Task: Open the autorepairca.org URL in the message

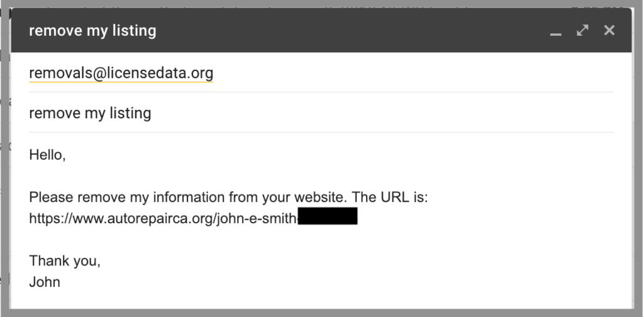Action: pos(162,218)
